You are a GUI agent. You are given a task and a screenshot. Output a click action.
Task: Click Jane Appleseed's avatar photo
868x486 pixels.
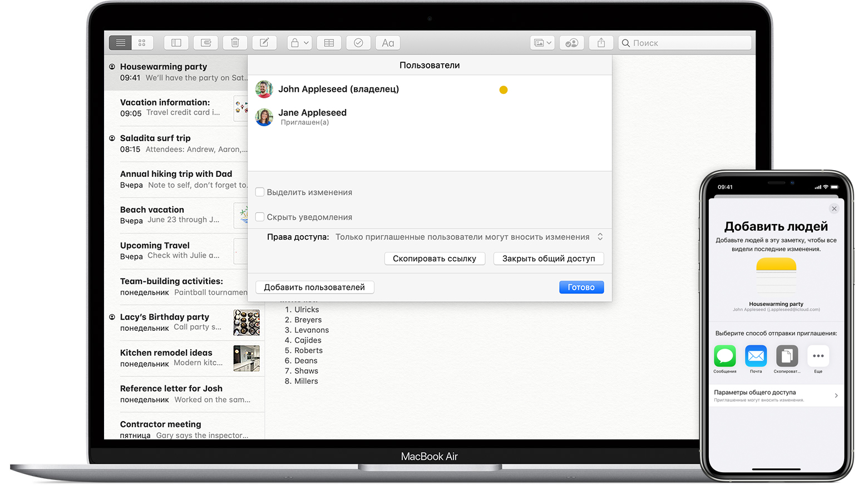coord(264,117)
